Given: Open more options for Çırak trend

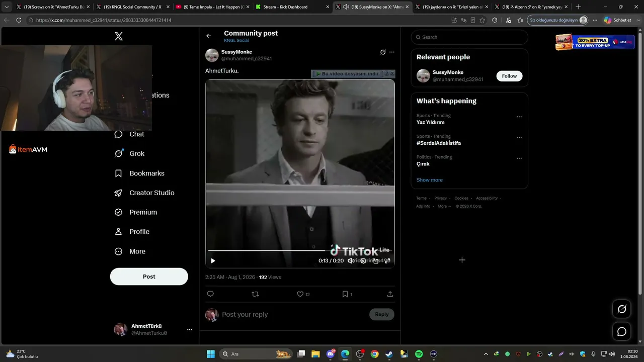Looking at the screenshot, I should point(519,158).
